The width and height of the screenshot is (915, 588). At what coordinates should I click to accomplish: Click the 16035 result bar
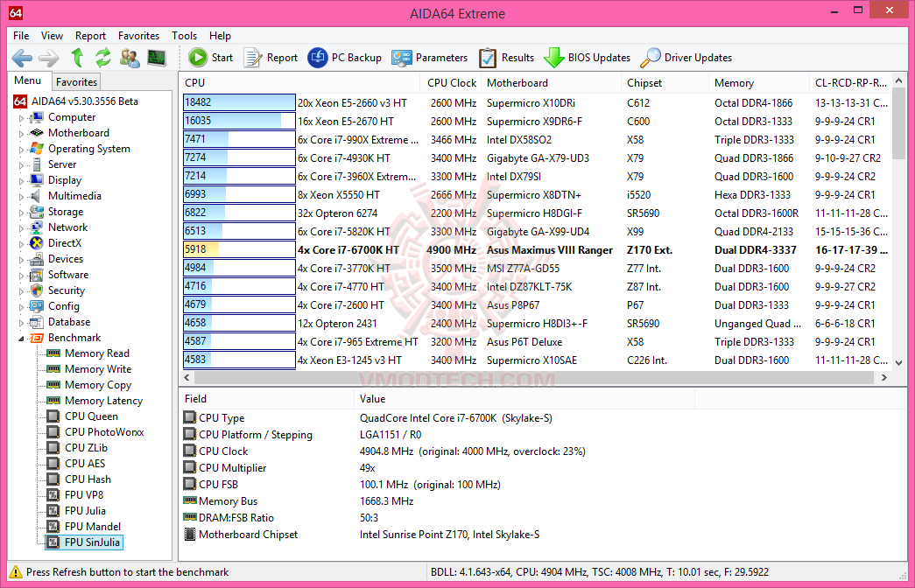pyautogui.click(x=239, y=122)
